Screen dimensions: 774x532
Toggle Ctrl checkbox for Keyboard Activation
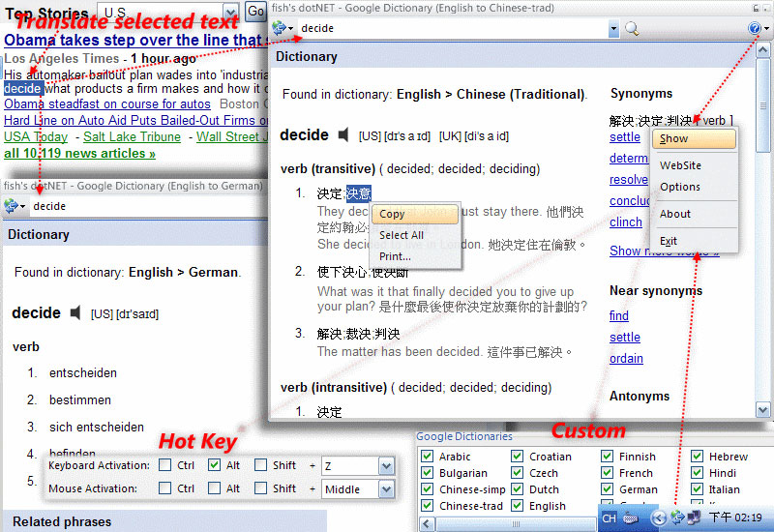pyautogui.click(x=165, y=465)
